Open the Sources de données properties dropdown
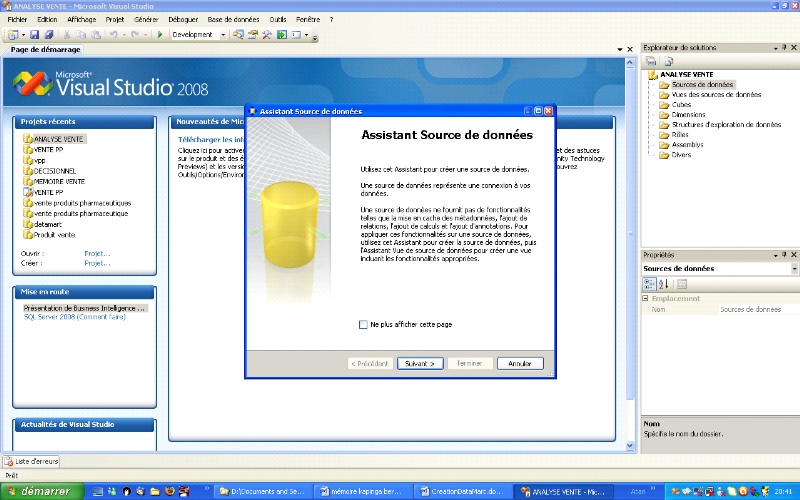Image resolution: width=800 pixels, height=500 pixels. click(x=794, y=269)
